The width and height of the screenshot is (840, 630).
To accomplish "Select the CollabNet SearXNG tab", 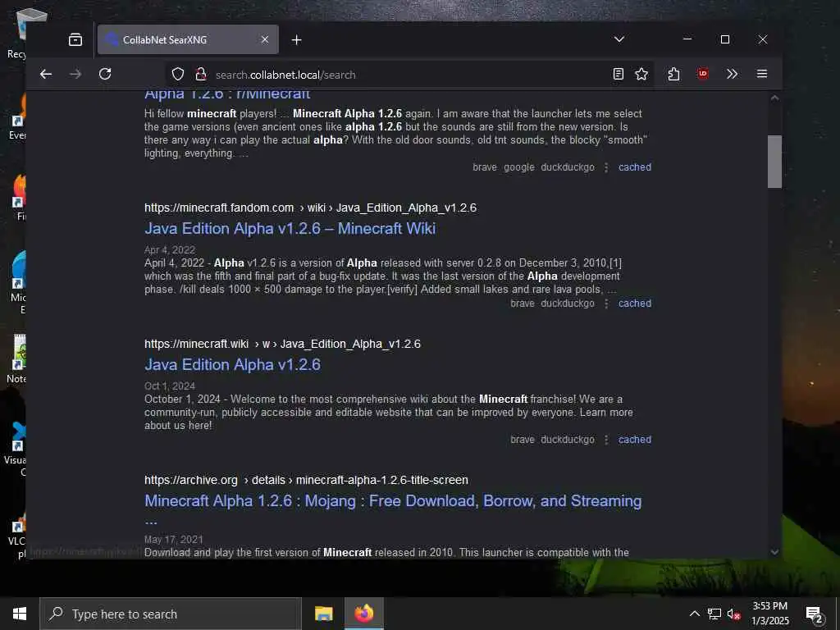I will point(188,39).
